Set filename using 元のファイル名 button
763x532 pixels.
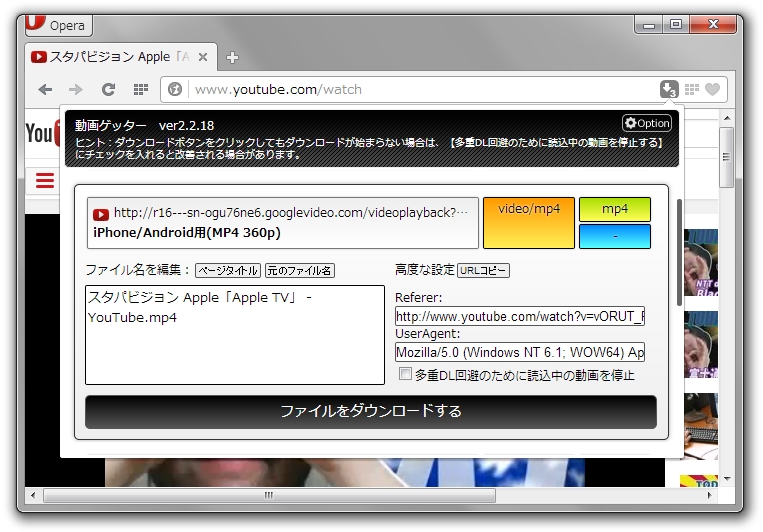tap(300, 271)
